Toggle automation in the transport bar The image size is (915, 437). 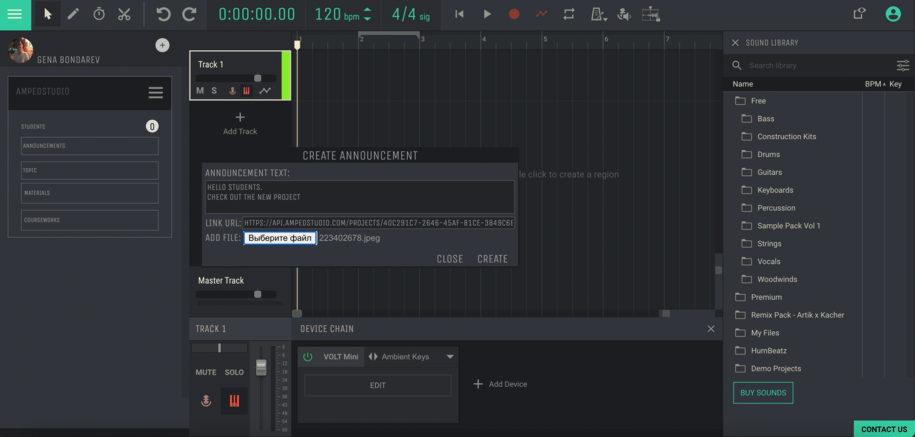click(x=542, y=14)
